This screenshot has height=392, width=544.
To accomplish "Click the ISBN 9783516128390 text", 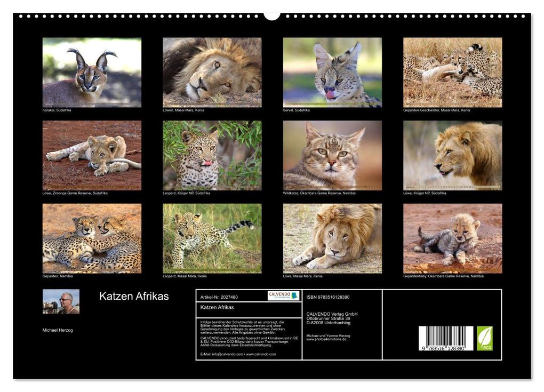I will [331, 297].
